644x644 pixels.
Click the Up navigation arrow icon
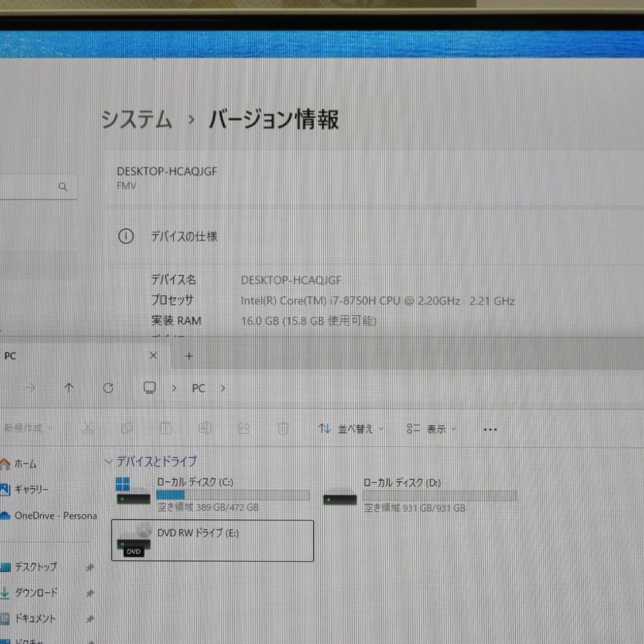pos(69,388)
